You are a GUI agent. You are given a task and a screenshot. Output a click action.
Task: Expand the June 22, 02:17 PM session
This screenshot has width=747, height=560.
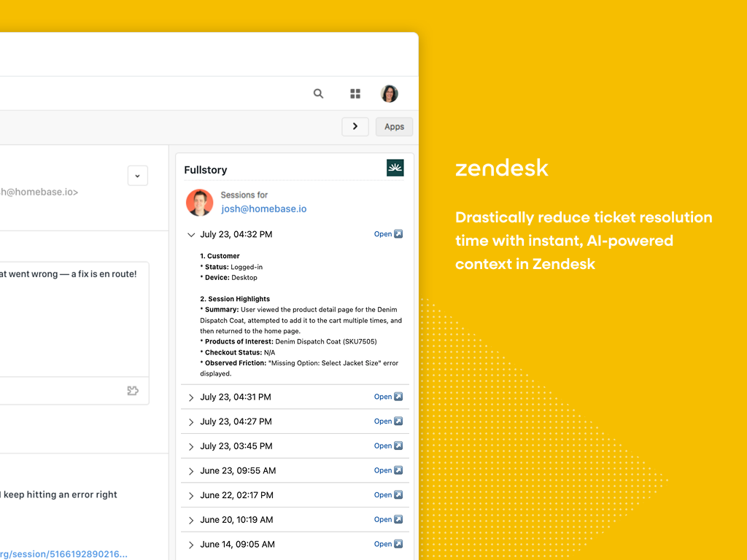coord(191,496)
